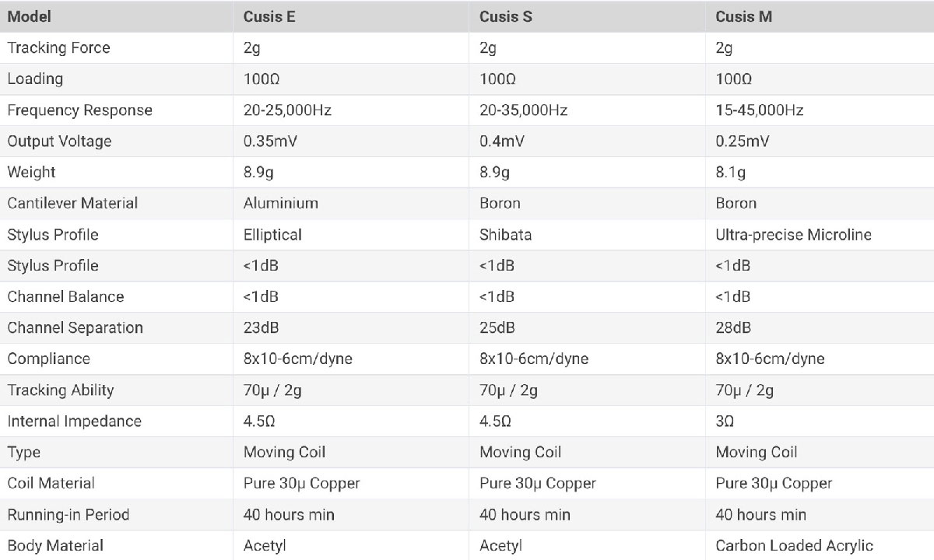Click the Tracking Force row label

[59, 47]
